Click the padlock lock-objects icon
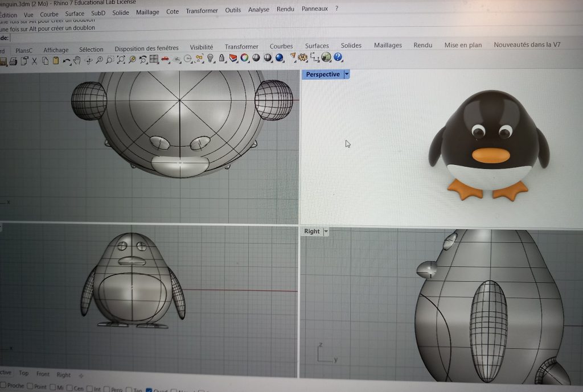The height and width of the screenshot is (392, 583). [x=221, y=58]
